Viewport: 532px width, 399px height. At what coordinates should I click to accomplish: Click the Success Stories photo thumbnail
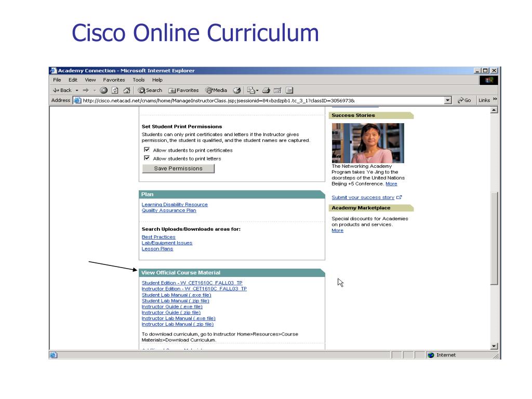(368, 143)
